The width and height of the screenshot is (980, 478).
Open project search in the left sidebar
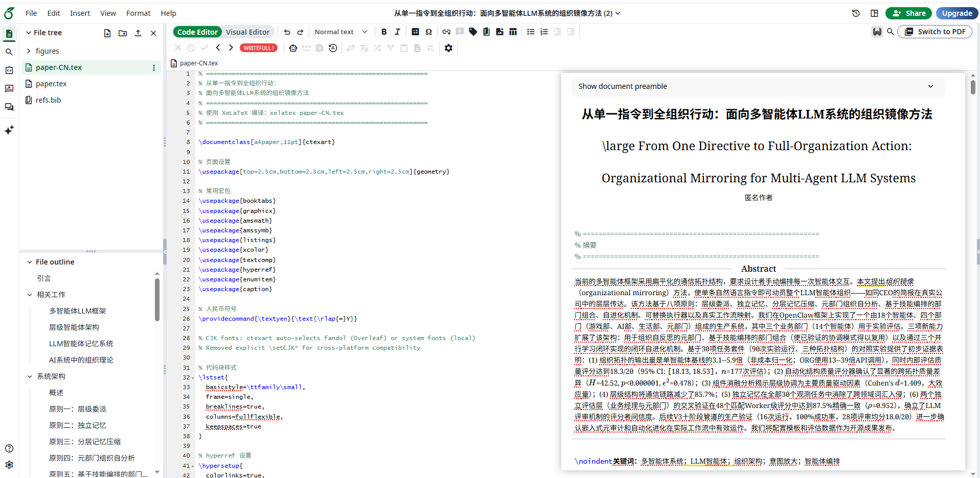(x=9, y=52)
